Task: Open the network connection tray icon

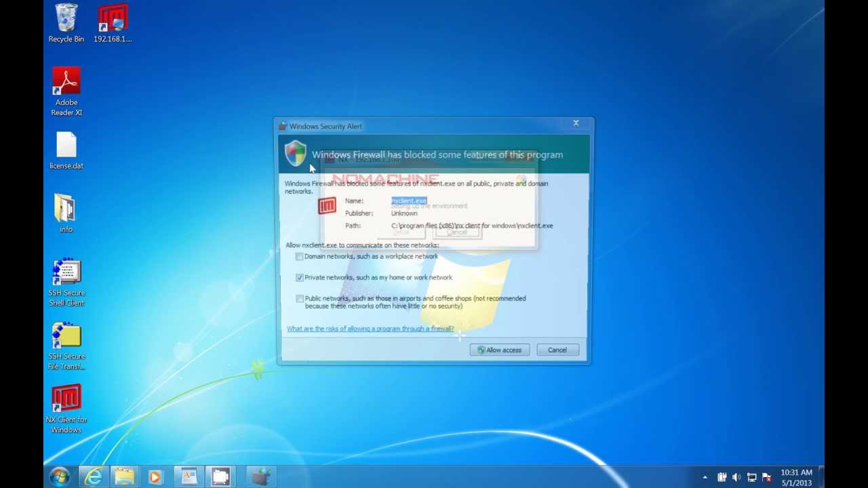Action: pyautogui.click(x=751, y=477)
